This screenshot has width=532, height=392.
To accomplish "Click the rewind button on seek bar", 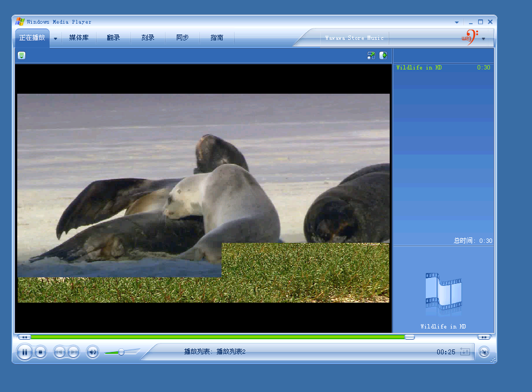I will pyautogui.click(x=24, y=337).
